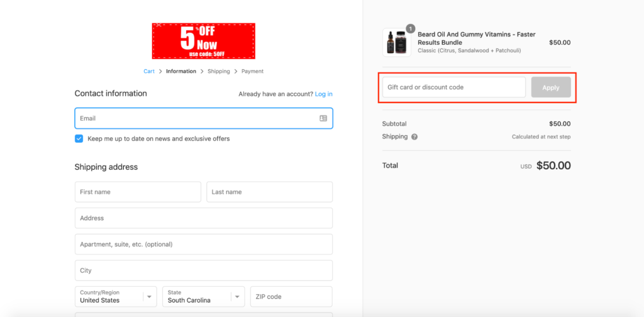
Task: Open the Country/Region dropdown
Action: click(x=116, y=296)
